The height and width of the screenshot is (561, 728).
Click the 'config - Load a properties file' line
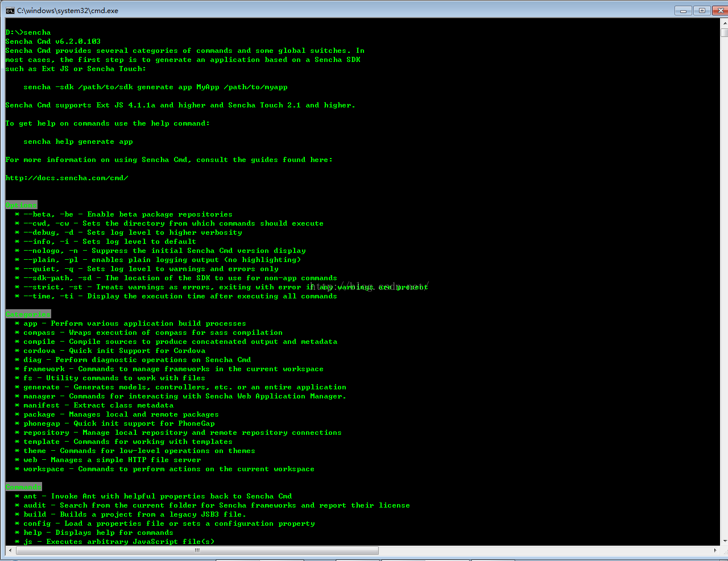164,523
